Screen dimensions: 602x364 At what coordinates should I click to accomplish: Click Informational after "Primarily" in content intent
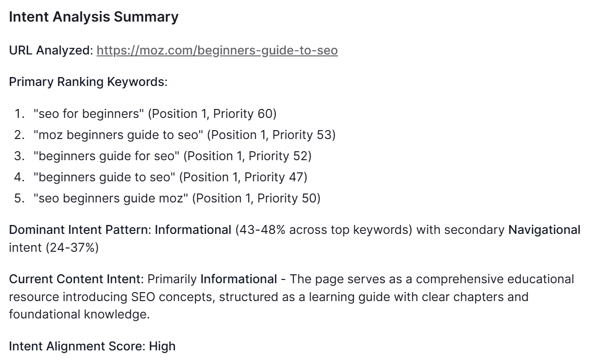(x=238, y=279)
